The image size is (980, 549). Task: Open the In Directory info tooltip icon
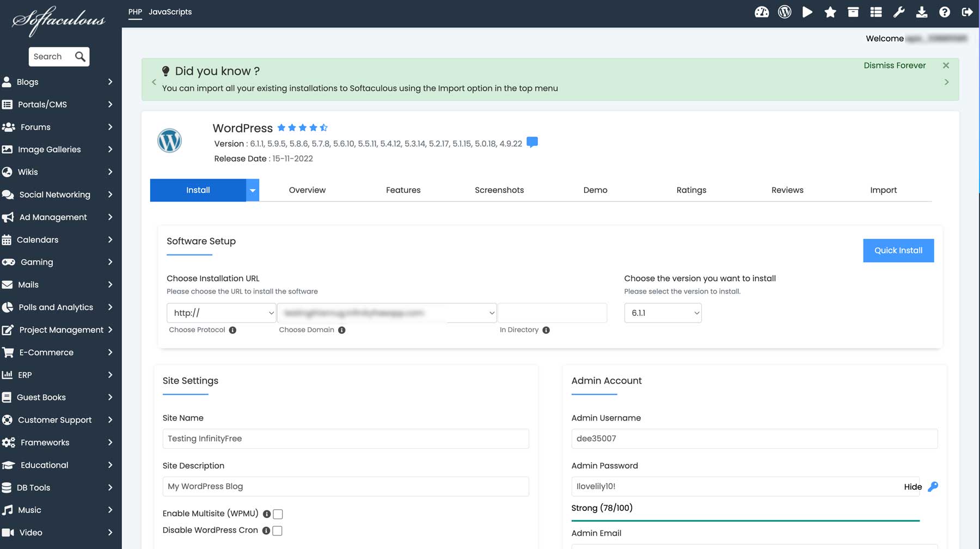[x=546, y=330]
